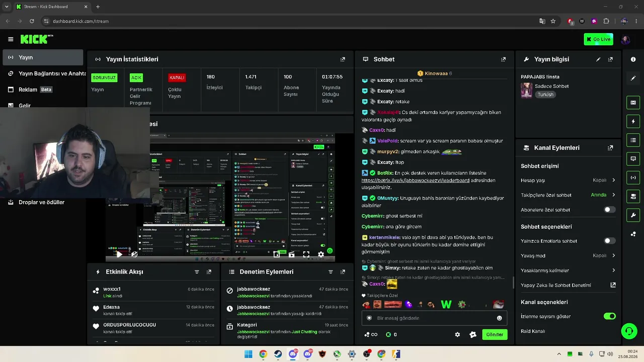Viewport: 644px width, 362px height.
Task: Click the Kick logo
Action: pos(36,39)
